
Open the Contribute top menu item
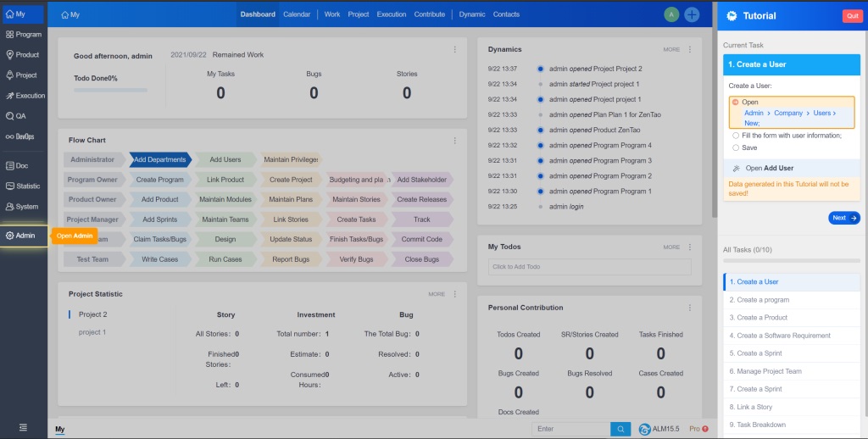[429, 14]
